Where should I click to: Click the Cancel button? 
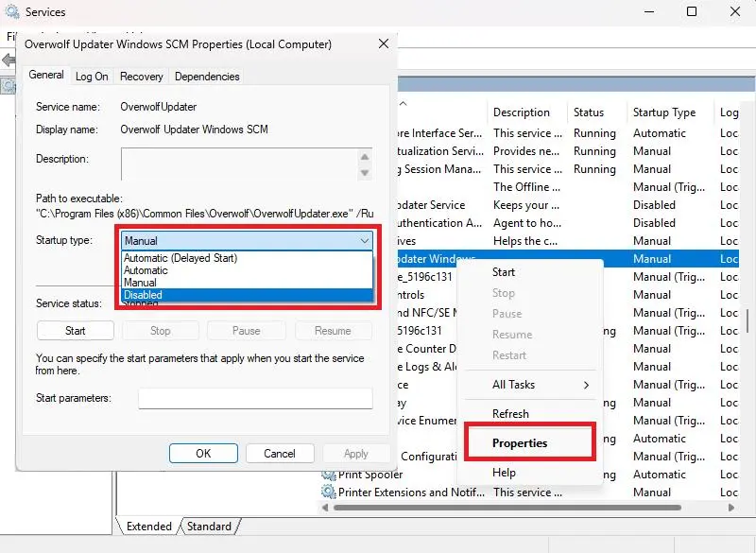(x=279, y=453)
